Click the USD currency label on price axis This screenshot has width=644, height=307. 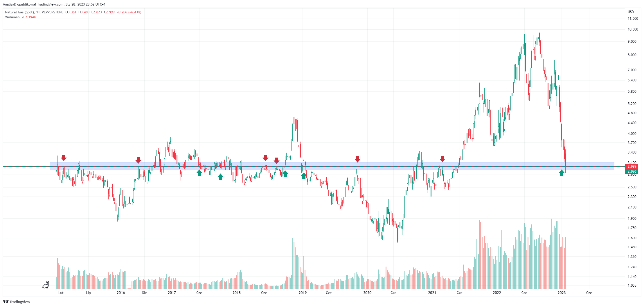[x=631, y=12]
